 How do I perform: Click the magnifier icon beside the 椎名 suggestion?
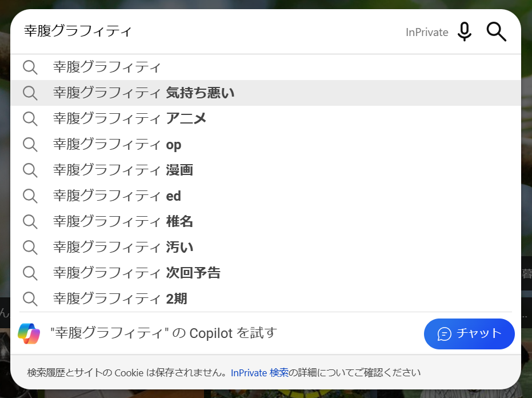click(30, 222)
